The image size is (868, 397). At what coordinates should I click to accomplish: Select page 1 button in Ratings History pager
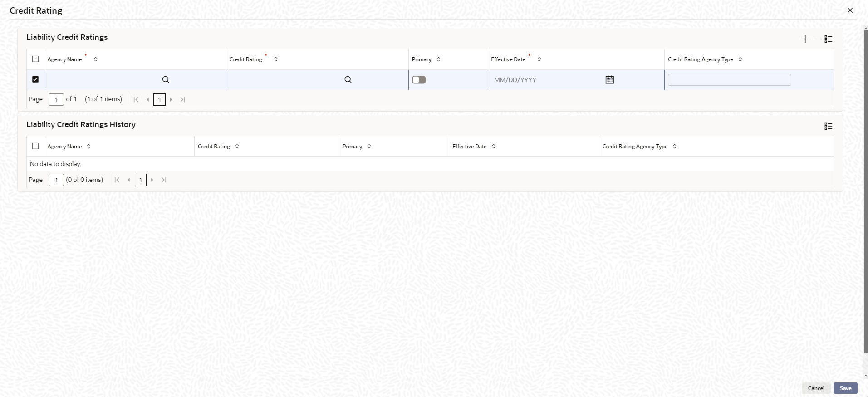[x=141, y=180]
